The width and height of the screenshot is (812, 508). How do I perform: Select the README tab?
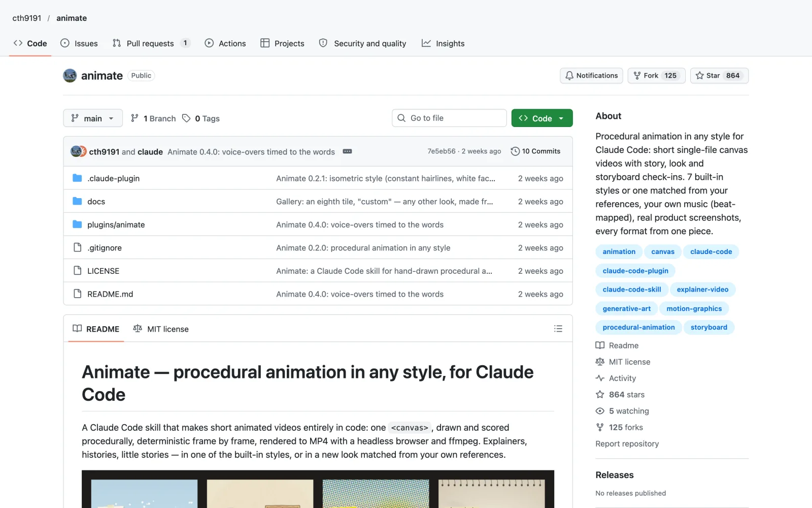coord(96,329)
